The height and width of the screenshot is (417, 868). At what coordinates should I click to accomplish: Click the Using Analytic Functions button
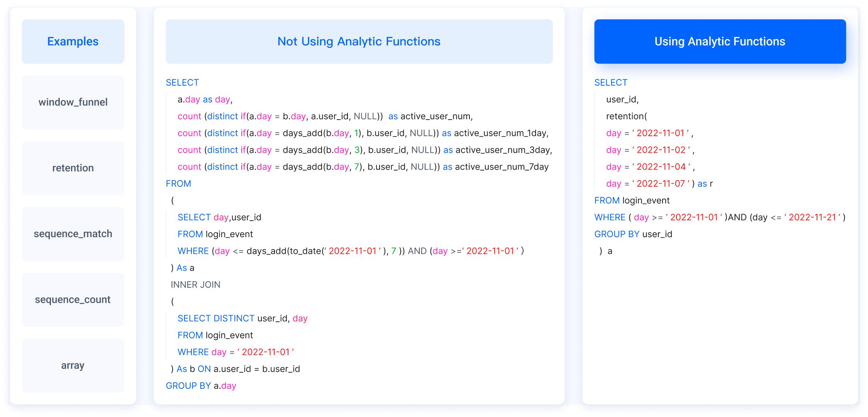(720, 41)
